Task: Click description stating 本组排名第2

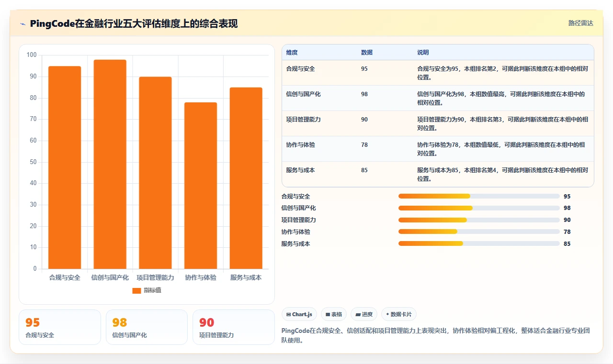Action: click(x=503, y=73)
